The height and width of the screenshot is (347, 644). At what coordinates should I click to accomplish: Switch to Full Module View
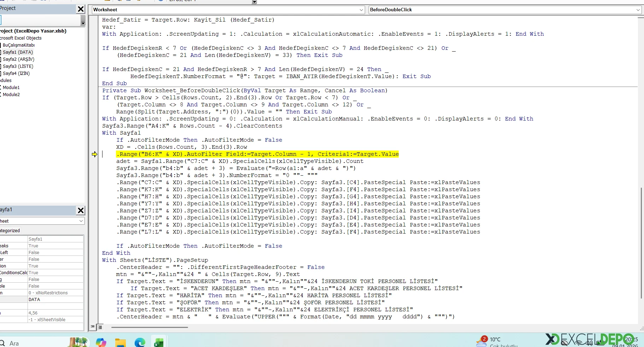coord(100,327)
